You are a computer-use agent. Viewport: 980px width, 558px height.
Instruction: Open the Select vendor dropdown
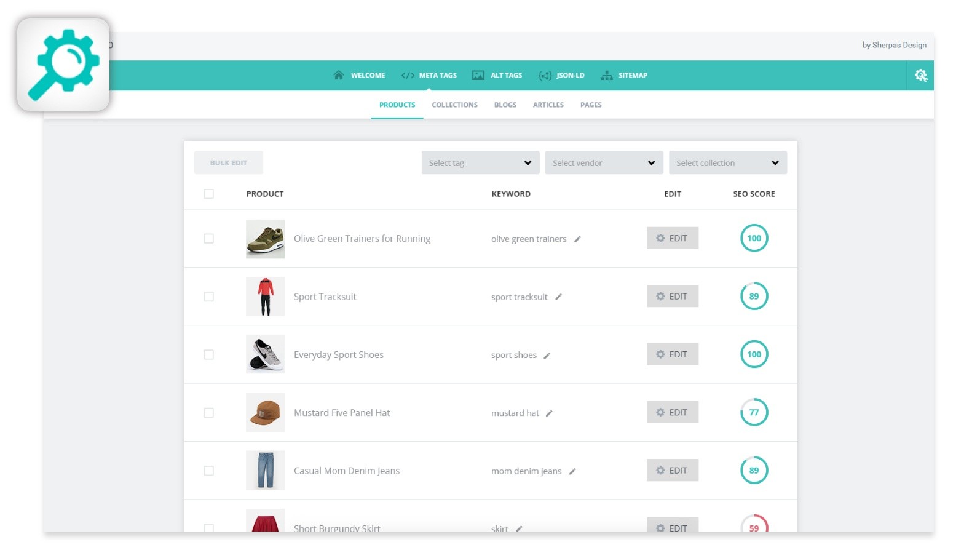point(604,163)
